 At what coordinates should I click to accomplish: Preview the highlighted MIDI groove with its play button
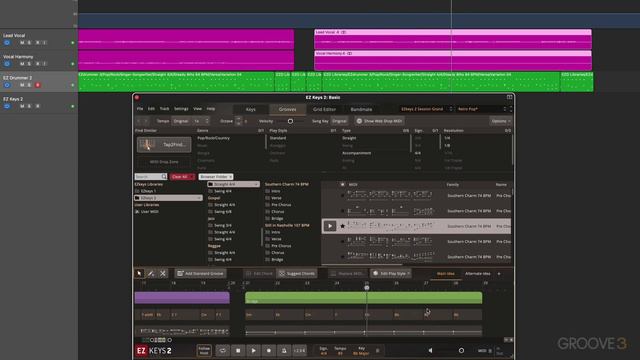[330, 226]
